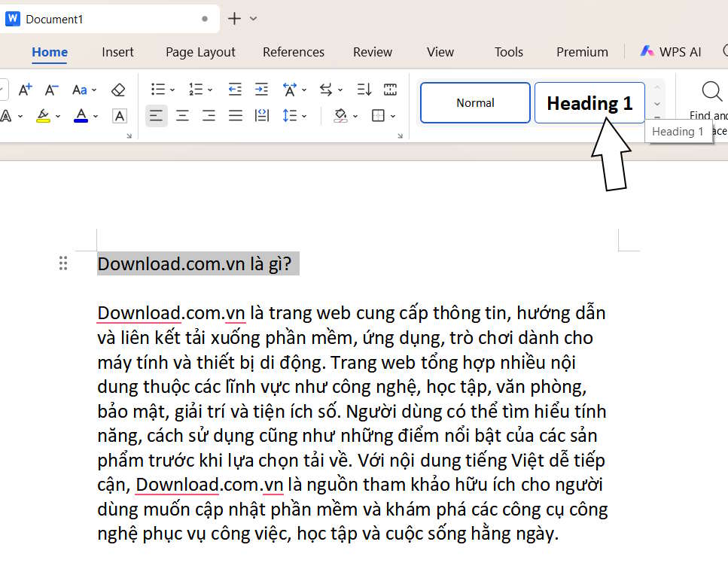The width and height of the screenshot is (728, 569).
Task: Expand the line spacing dropdown
Action: 304,117
